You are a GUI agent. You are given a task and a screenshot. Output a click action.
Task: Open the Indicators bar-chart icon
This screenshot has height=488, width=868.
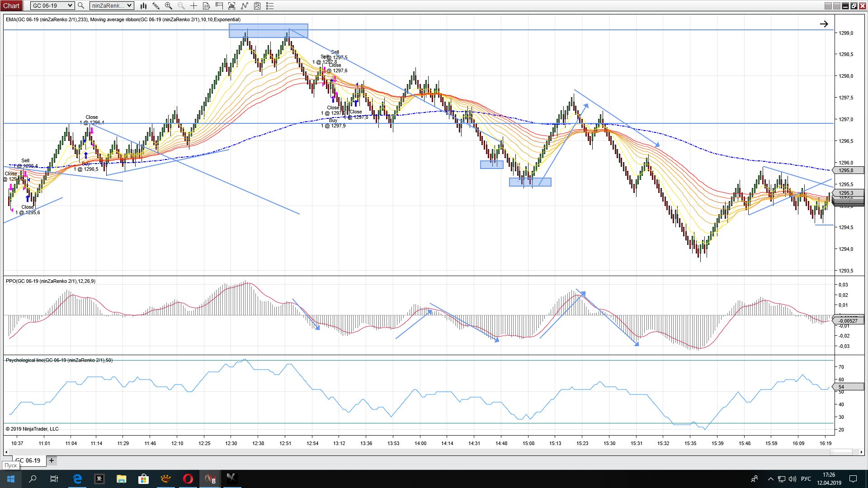232,6
